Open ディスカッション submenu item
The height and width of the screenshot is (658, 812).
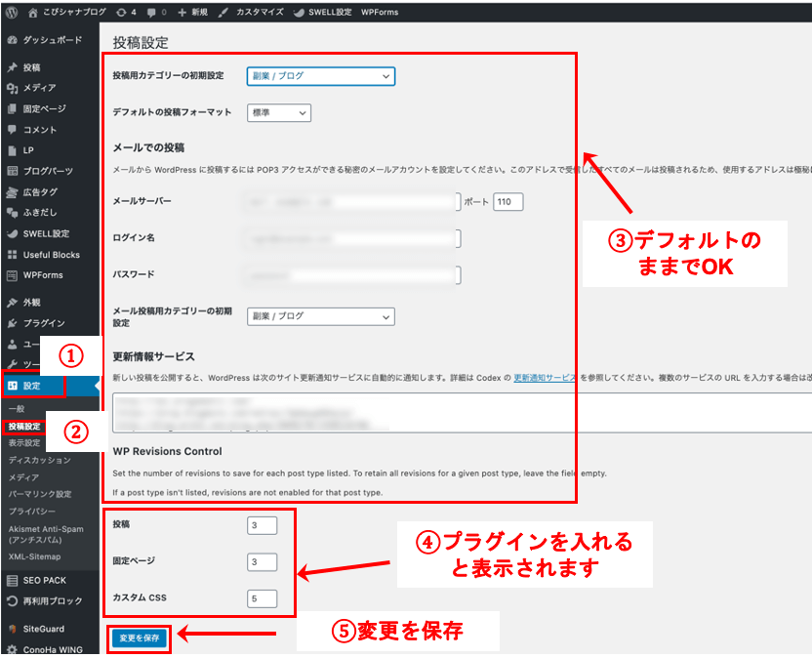40,461
